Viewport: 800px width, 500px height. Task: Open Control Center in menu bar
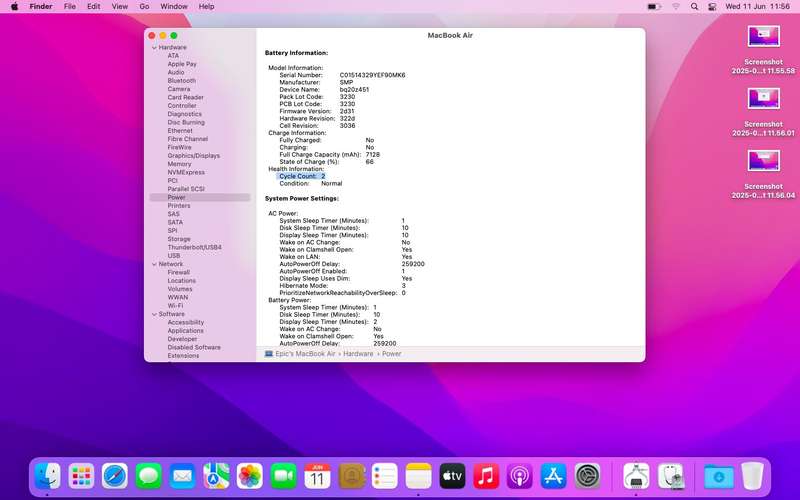click(x=712, y=7)
